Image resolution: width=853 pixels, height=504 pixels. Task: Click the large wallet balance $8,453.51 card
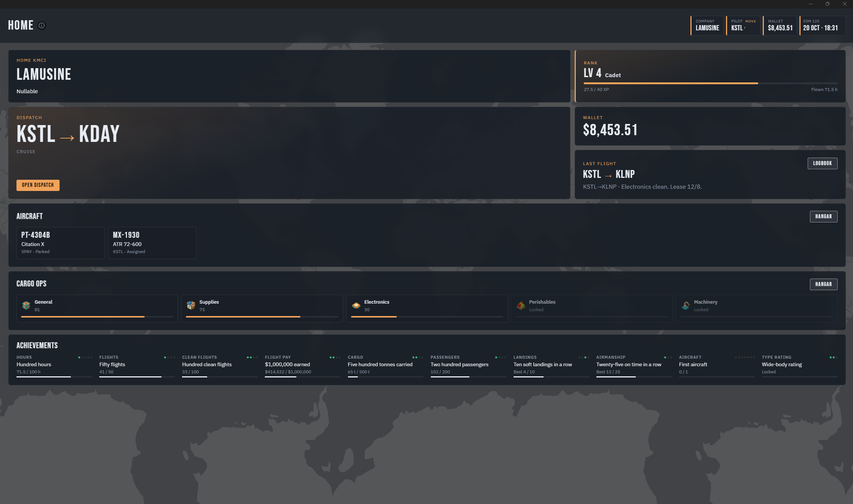(710, 126)
